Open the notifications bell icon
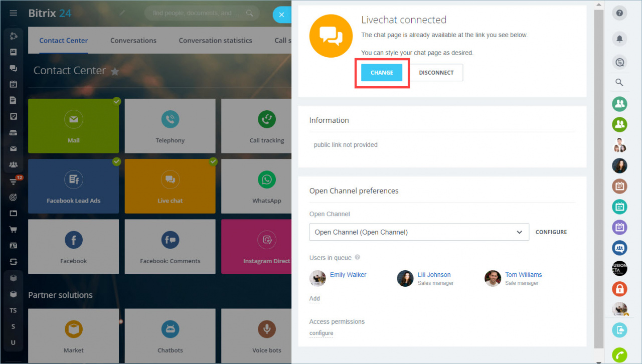Screen dimensions: 642x364 tap(619, 39)
